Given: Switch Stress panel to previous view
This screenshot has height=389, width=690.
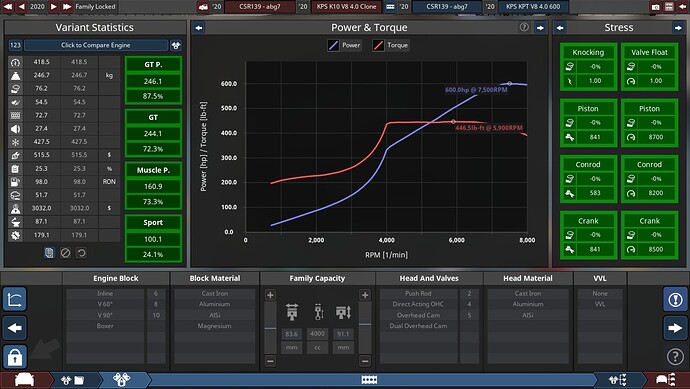Looking at the screenshot, I should coord(560,28).
